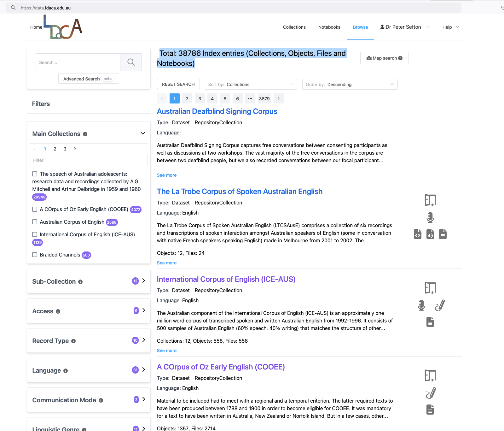This screenshot has height=431, width=504.
Task: Click the microphone icon for ICE-AUS
Action: pyautogui.click(x=421, y=305)
